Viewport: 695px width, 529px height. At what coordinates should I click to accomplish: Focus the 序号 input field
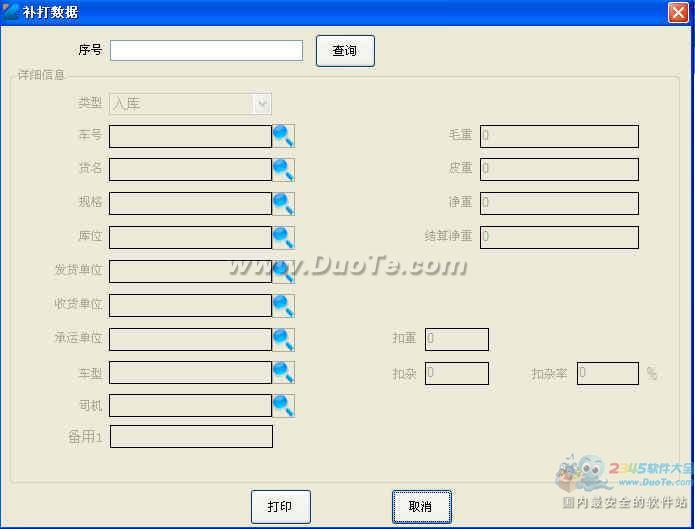coord(206,51)
